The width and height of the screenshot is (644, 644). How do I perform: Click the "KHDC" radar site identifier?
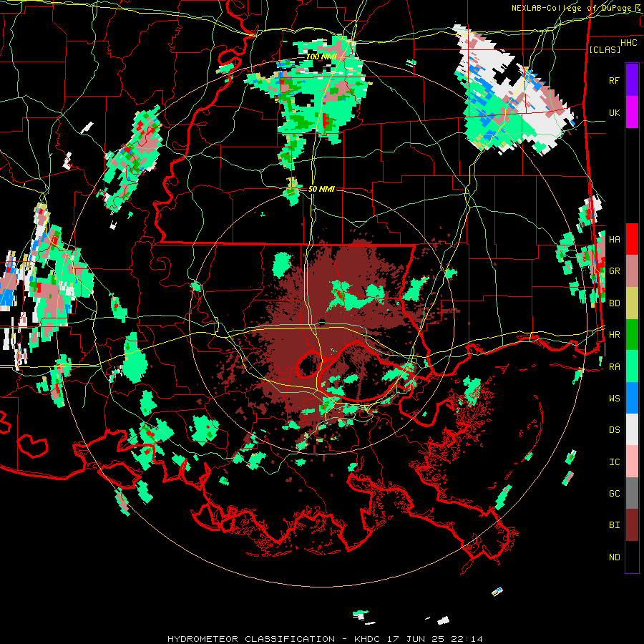click(368, 639)
